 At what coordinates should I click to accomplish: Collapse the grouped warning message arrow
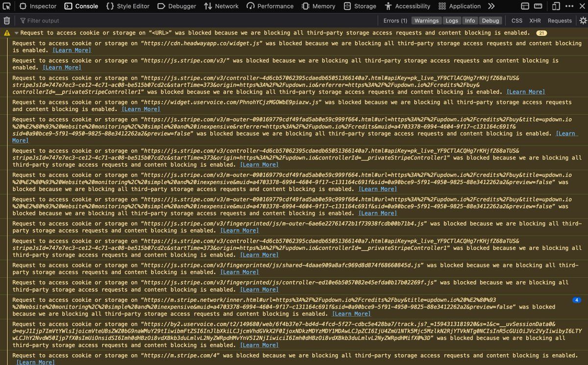click(16, 33)
